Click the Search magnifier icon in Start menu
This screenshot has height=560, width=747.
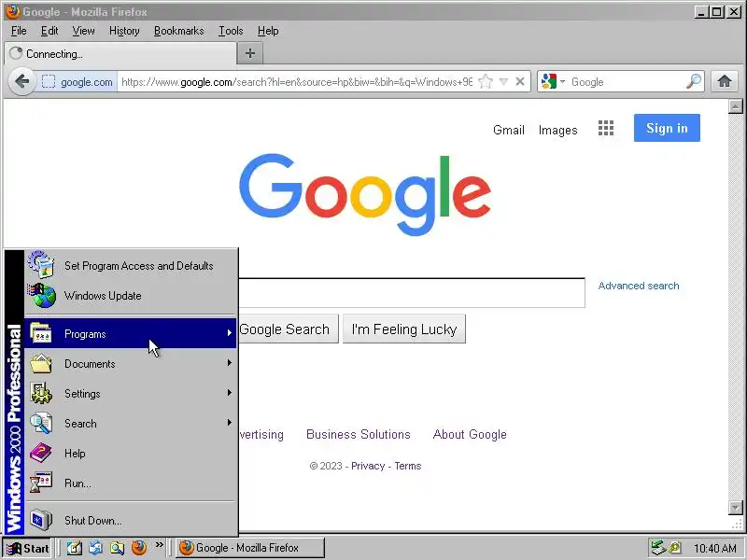coord(41,423)
